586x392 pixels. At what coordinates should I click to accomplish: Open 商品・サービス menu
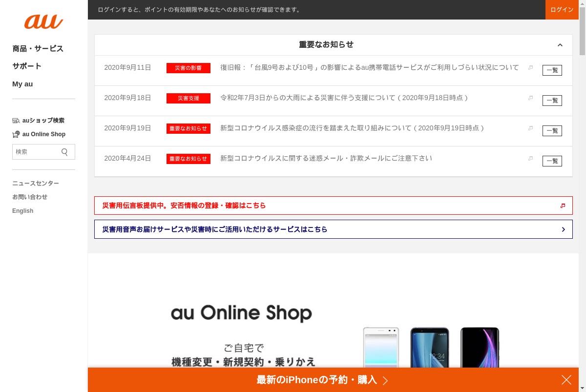38,49
